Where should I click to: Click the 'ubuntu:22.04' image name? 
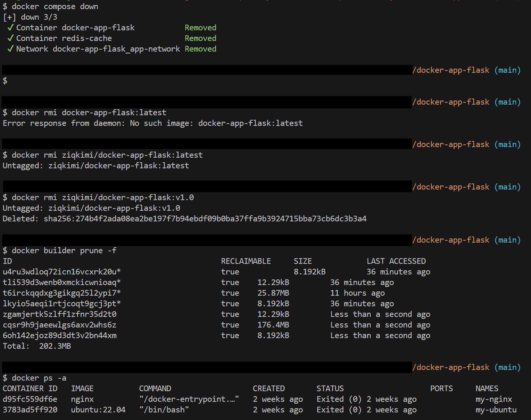(x=98, y=410)
